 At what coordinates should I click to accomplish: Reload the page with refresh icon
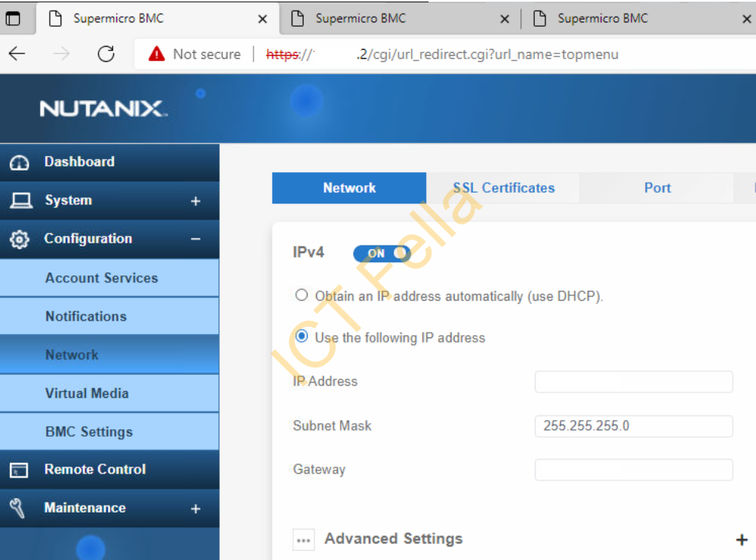[106, 54]
